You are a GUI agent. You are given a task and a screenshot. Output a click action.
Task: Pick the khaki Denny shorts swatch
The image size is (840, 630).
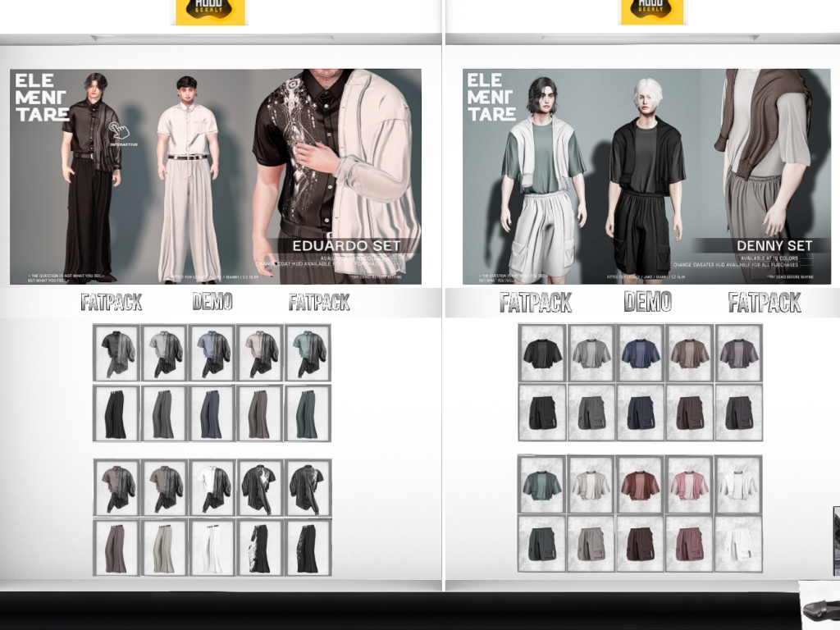coord(591,544)
